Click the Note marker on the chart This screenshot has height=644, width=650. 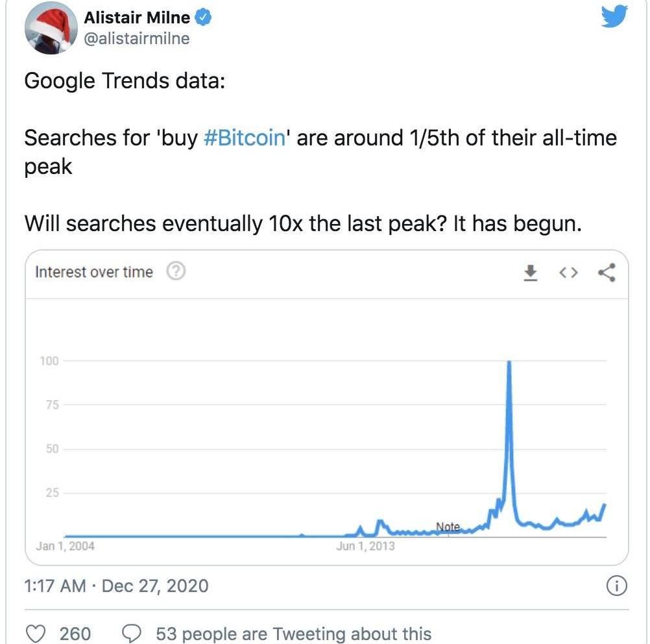point(448,526)
